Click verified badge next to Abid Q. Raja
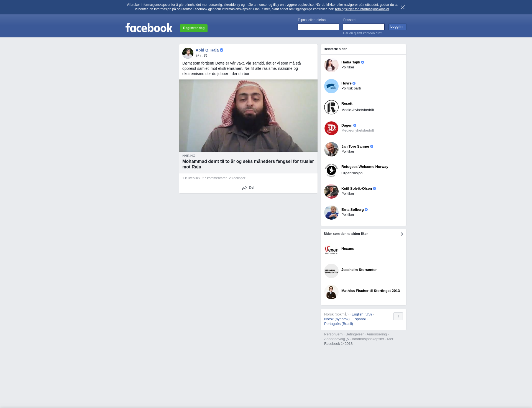 [221, 50]
